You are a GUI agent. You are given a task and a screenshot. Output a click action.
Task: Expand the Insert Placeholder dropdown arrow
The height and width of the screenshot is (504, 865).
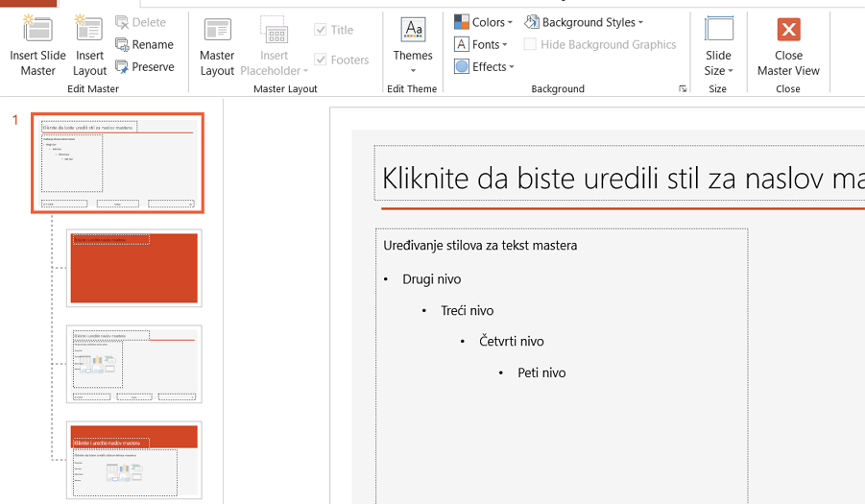coord(305,71)
